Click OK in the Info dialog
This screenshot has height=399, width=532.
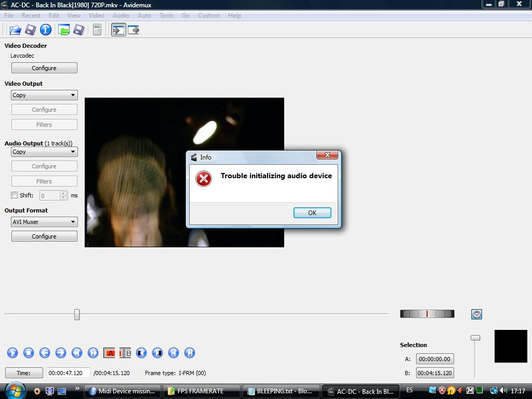pyautogui.click(x=312, y=212)
